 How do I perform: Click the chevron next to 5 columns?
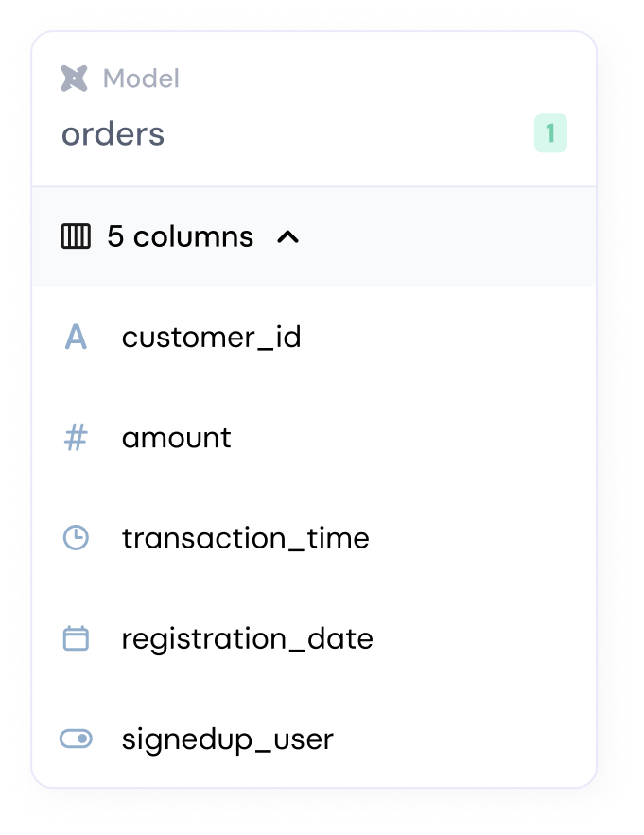pos(288,236)
